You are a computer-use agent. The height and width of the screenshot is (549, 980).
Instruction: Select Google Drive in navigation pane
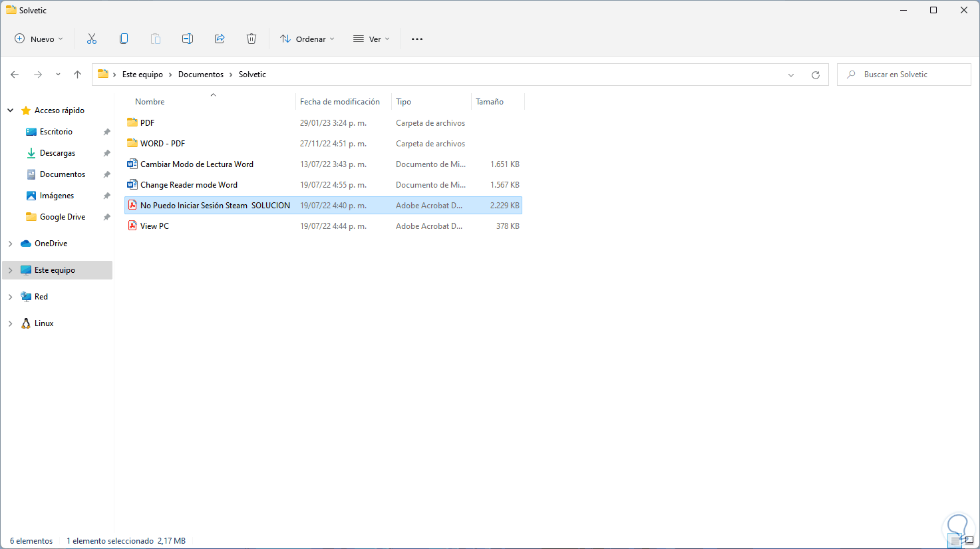tap(63, 217)
